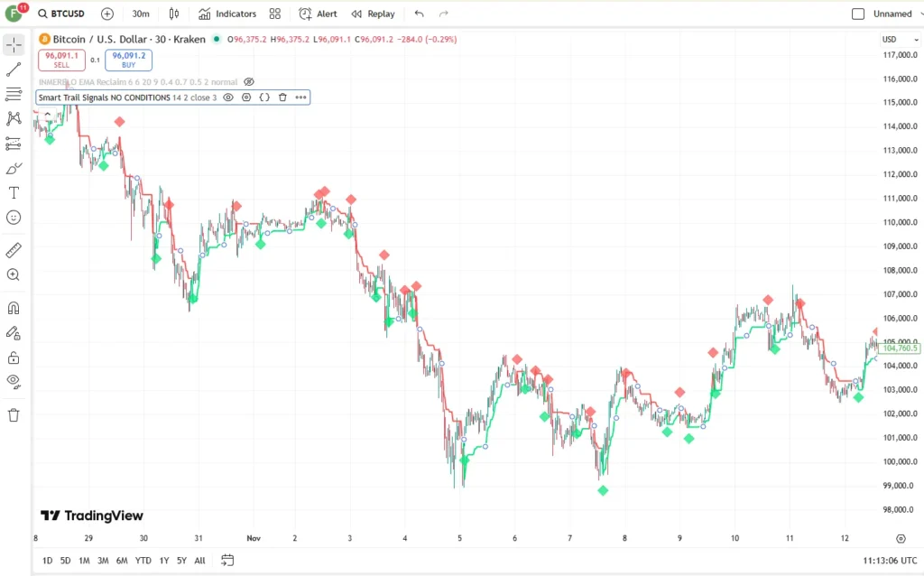This screenshot has height=576, width=924.
Task: Open the user profile avatar menu
Action: (x=14, y=14)
